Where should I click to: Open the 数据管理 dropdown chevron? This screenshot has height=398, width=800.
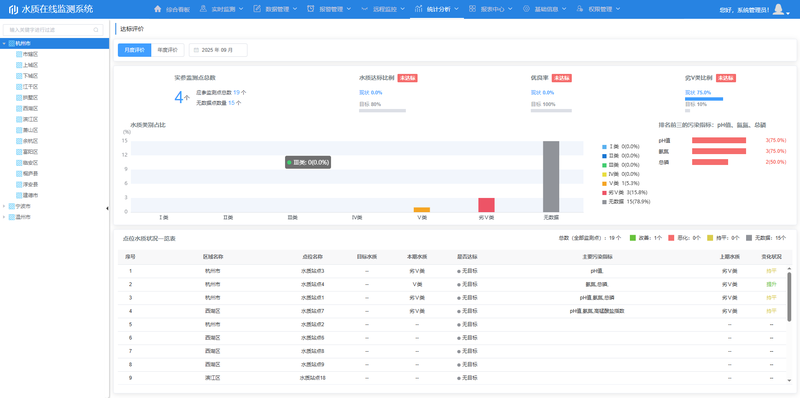[x=295, y=9]
